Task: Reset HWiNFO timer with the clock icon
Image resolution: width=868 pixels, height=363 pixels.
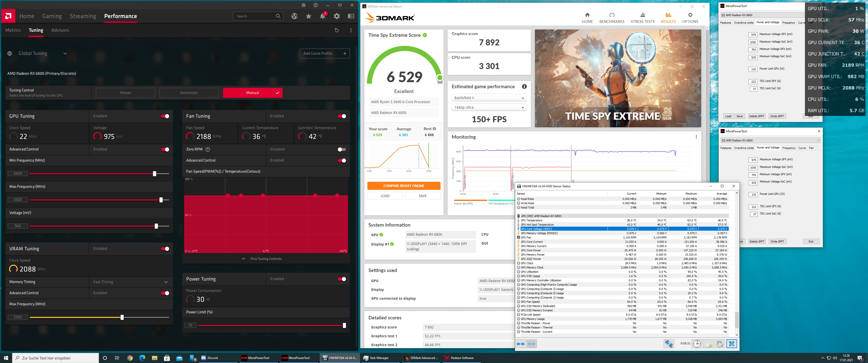Action: tap(697, 344)
